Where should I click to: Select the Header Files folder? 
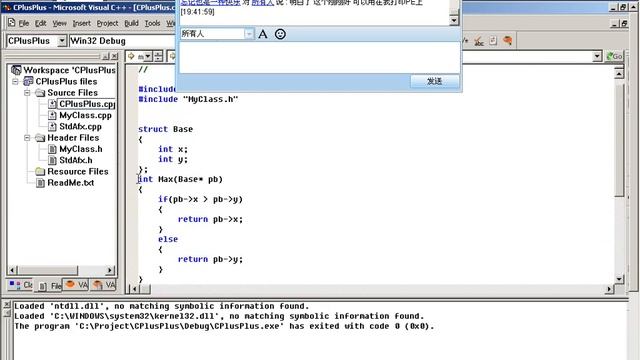73,138
